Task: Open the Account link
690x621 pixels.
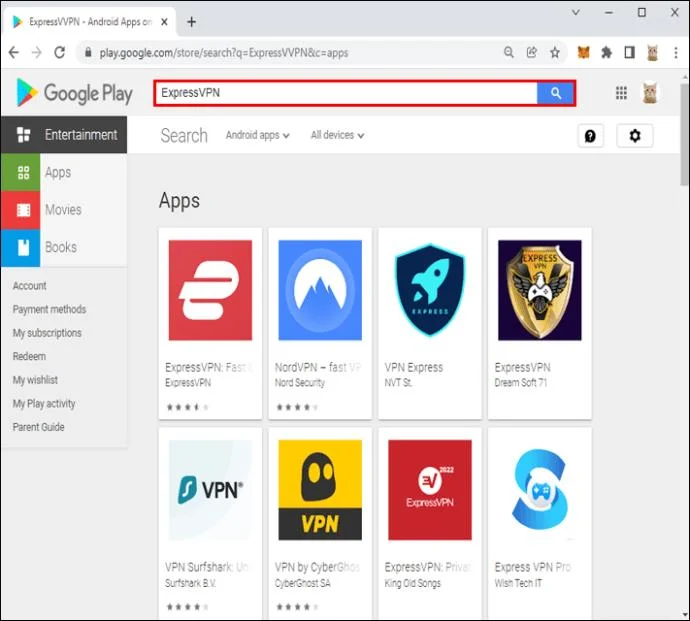Action: click(x=29, y=286)
